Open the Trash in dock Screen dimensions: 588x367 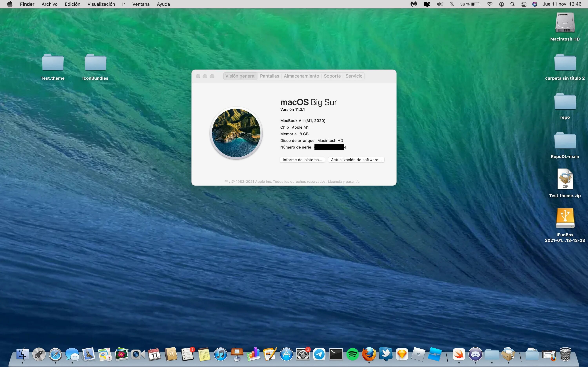tap(565, 354)
